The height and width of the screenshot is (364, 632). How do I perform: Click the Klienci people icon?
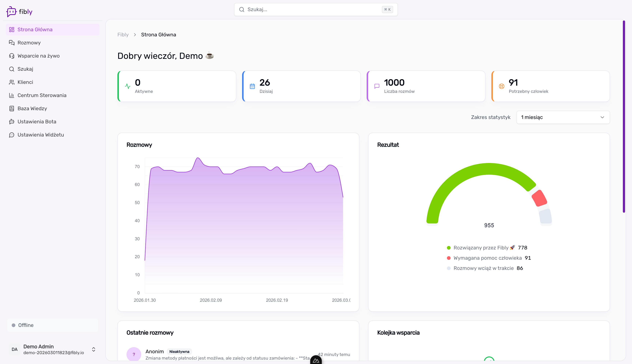12,82
